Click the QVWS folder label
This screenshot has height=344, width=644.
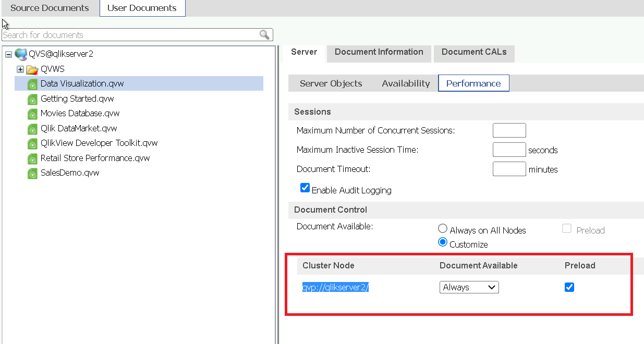pos(53,69)
